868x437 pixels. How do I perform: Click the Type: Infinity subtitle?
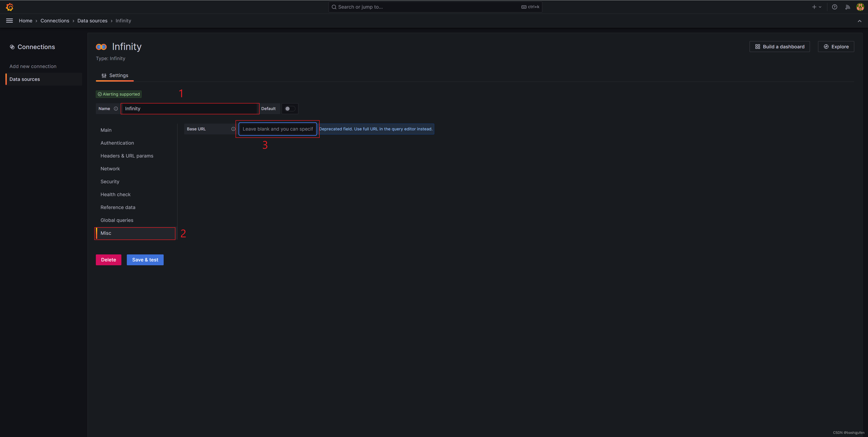111,58
